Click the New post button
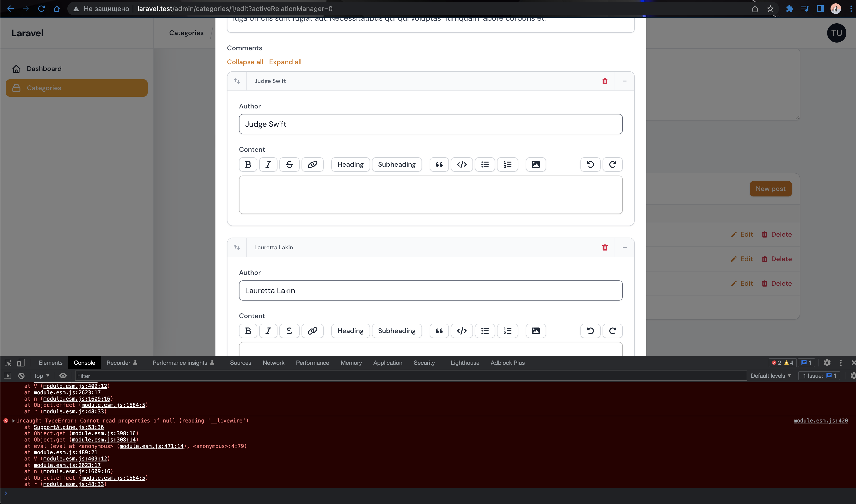This screenshot has height=504, width=856. 770,189
